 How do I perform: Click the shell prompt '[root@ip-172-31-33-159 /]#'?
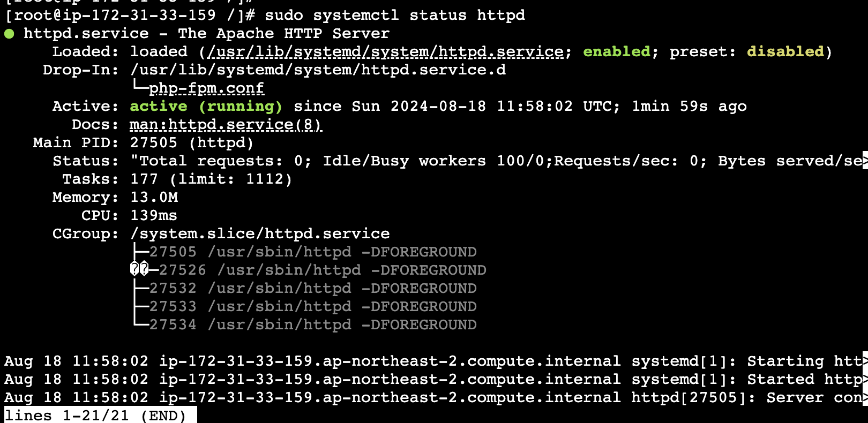(x=130, y=16)
